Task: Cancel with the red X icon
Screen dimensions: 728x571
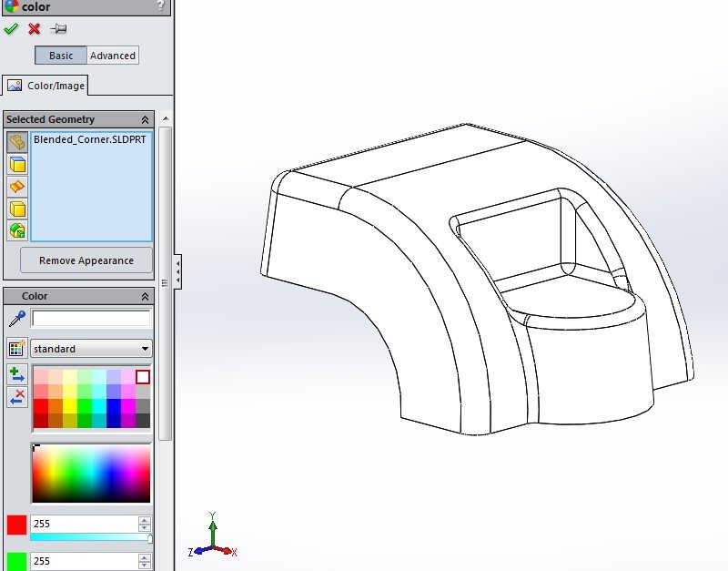Action: tap(35, 29)
